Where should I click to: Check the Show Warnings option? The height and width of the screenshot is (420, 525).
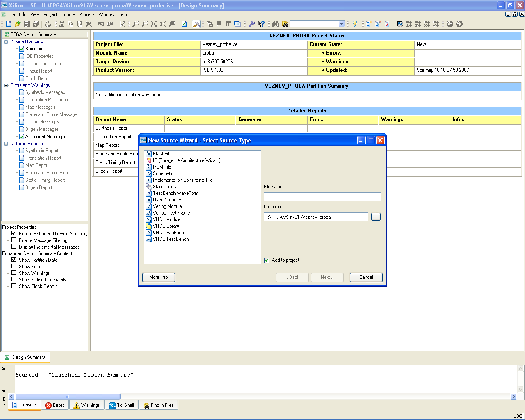(14, 273)
